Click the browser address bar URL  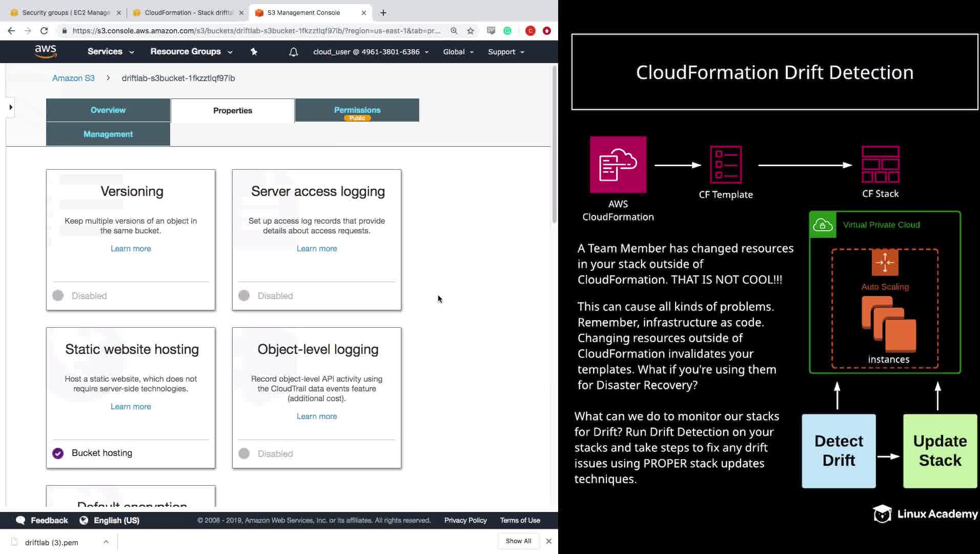pyautogui.click(x=256, y=31)
